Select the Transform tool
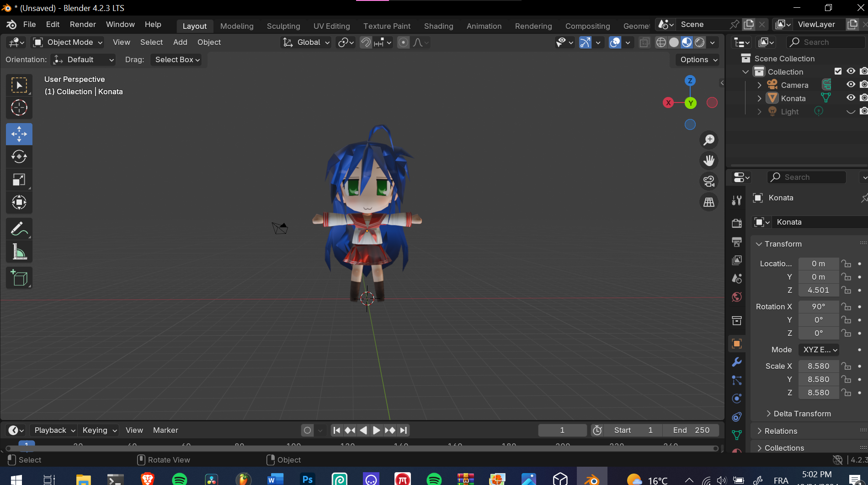The width and height of the screenshot is (868, 485). coord(19,202)
